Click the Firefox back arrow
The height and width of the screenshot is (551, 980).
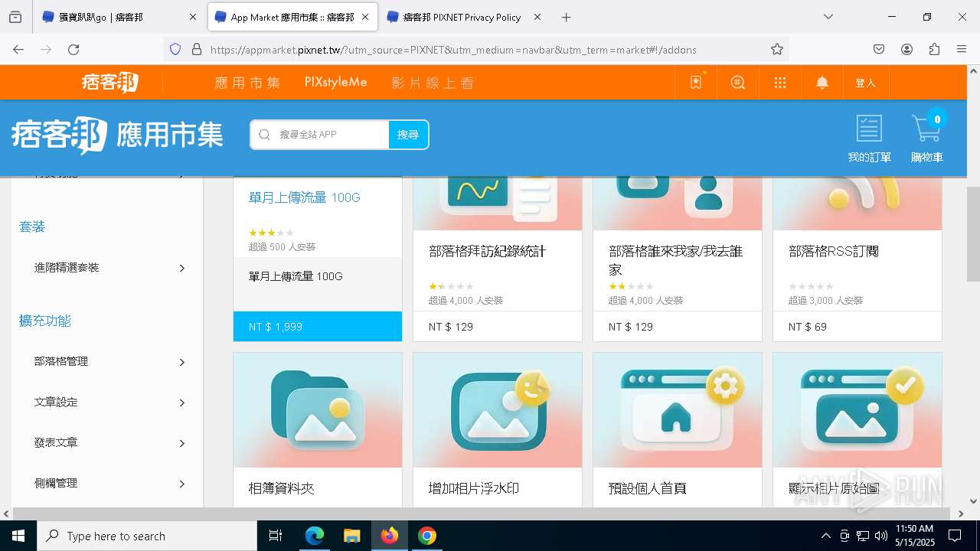(18, 49)
